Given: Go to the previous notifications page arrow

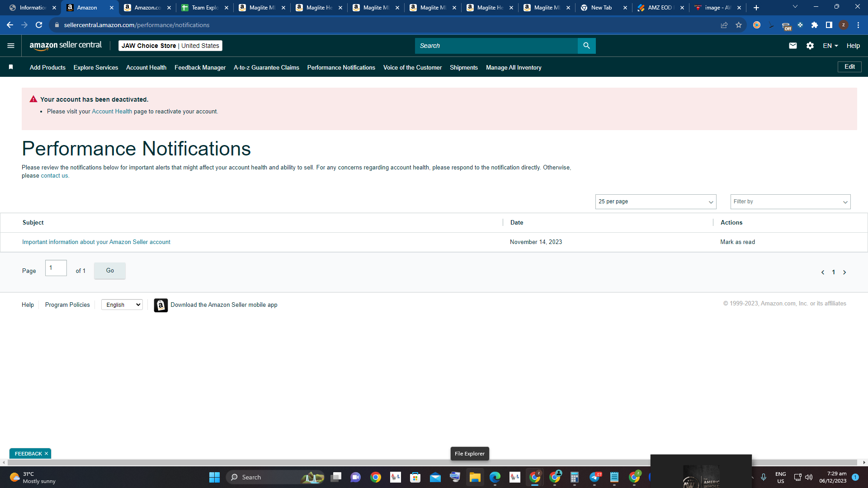Looking at the screenshot, I should coord(822,272).
